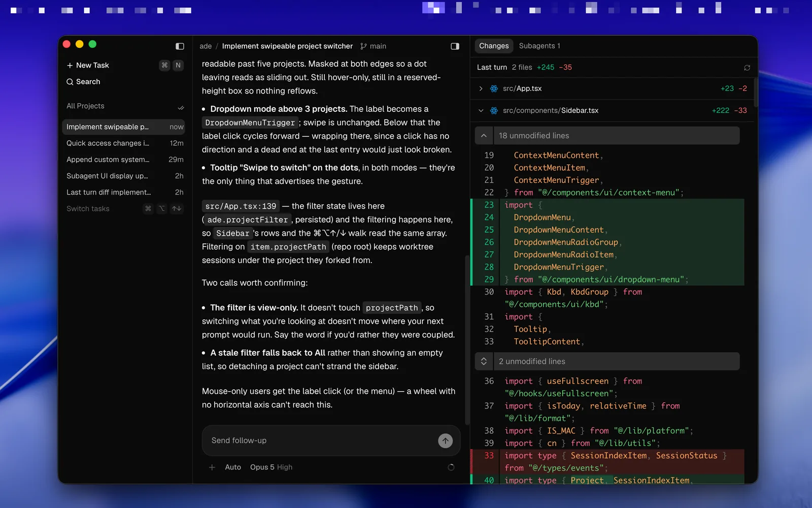The width and height of the screenshot is (812, 508).
Task: Click the spinner icon near Opus 5
Action: pyautogui.click(x=451, y=467)
